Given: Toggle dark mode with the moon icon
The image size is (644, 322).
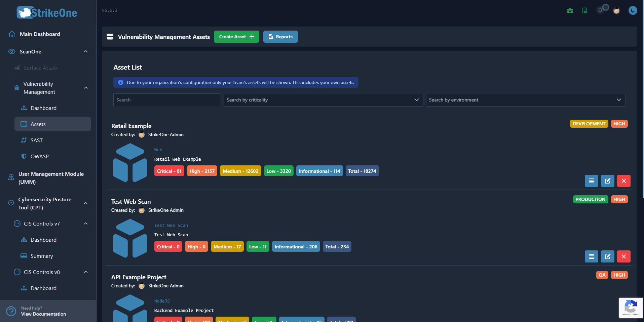Looking at the screenshot, I should click(x=633, y=10).
